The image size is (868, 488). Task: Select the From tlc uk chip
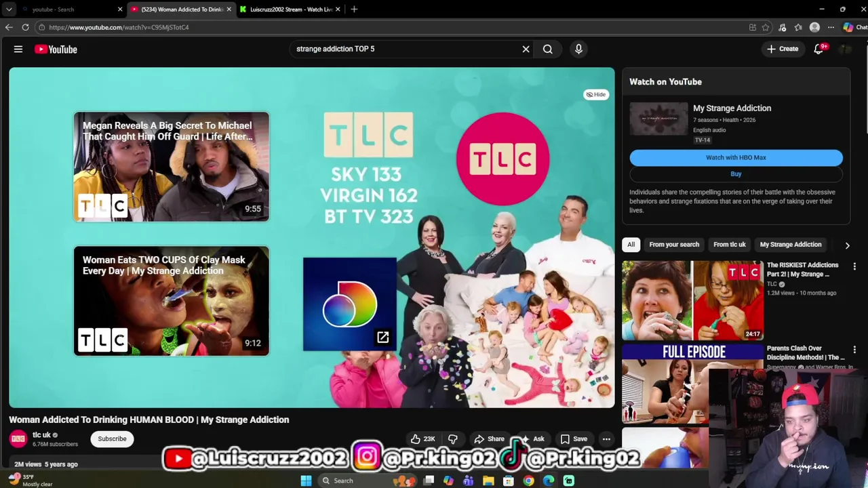point(729,245)
